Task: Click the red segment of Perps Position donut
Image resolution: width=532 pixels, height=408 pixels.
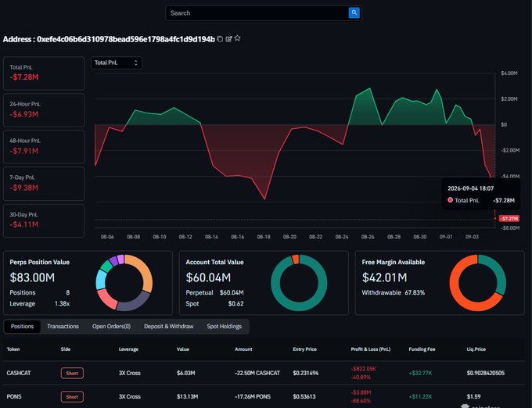Action: 106,299
